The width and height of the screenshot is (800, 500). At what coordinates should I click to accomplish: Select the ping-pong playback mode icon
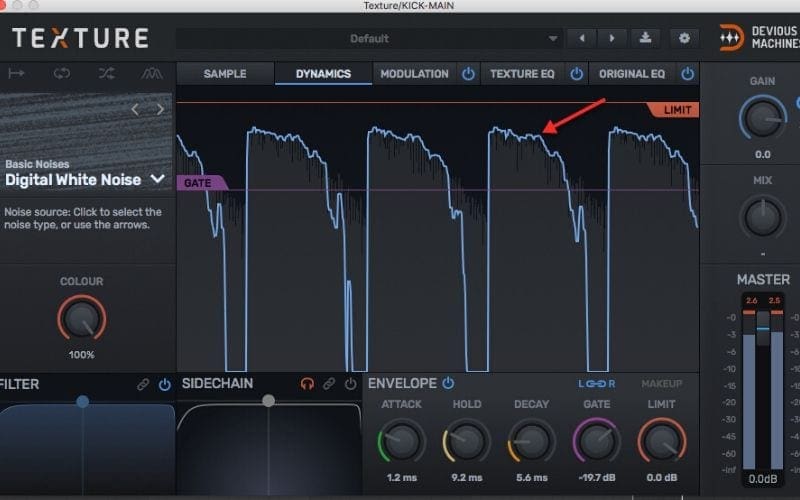pyautogui.click(x=152, y=73)
